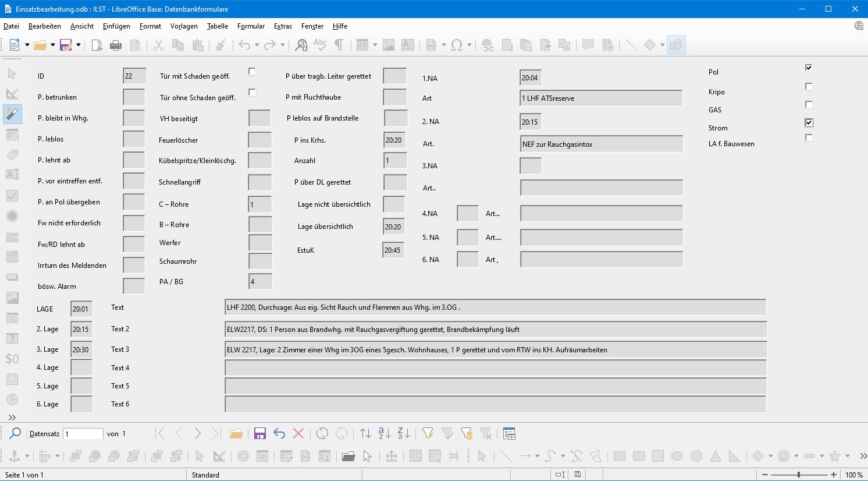
Task: Enable the Kripo checkbox
Action: tap(809, 87)
